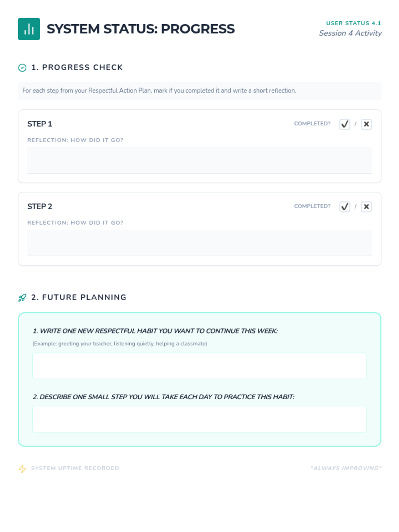Mark Step 1 as not completed
This screenshot has height=532, width=399.
[366, 124]
